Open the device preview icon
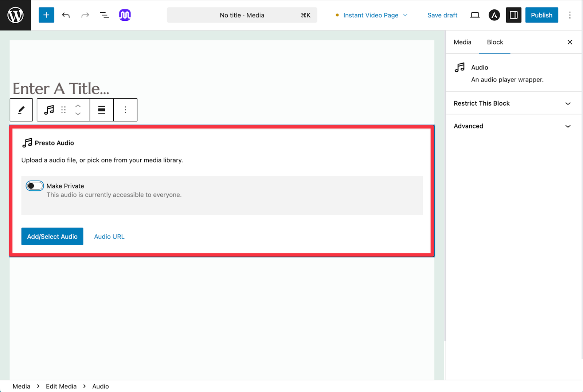The image size is (583, 392). 475,15
